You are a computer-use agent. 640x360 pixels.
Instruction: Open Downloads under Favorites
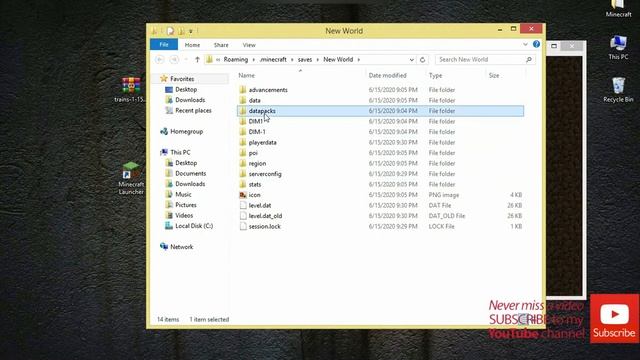(190, 100)
